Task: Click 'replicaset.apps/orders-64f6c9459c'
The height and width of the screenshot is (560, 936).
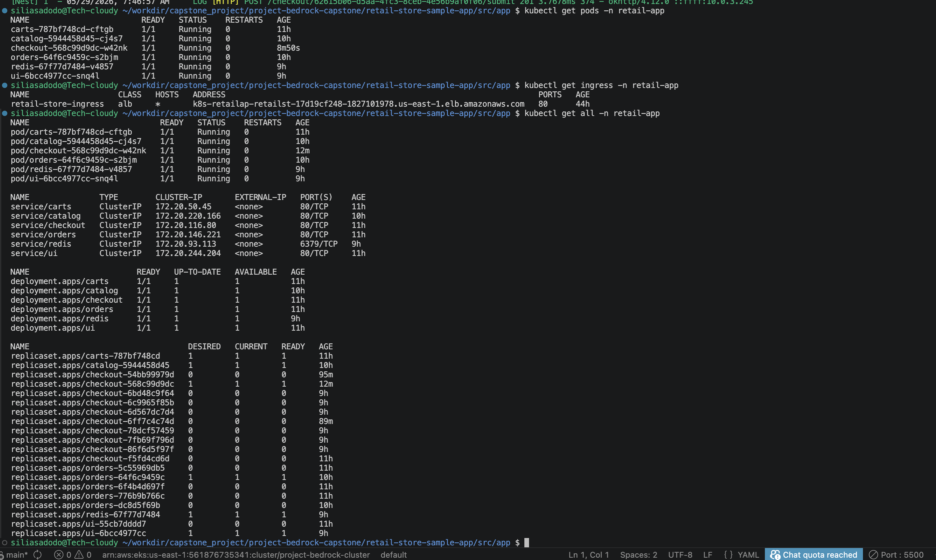Action: point(88,477)
